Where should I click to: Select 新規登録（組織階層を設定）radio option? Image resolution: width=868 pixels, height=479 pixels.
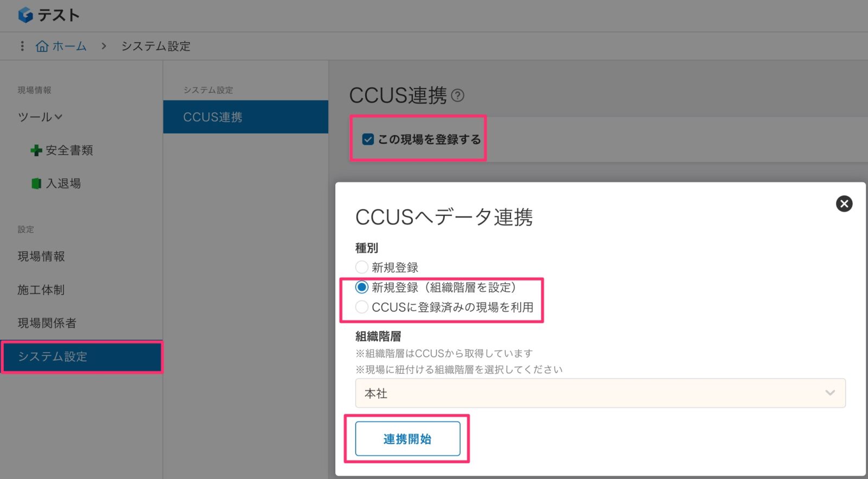(362, 287)
